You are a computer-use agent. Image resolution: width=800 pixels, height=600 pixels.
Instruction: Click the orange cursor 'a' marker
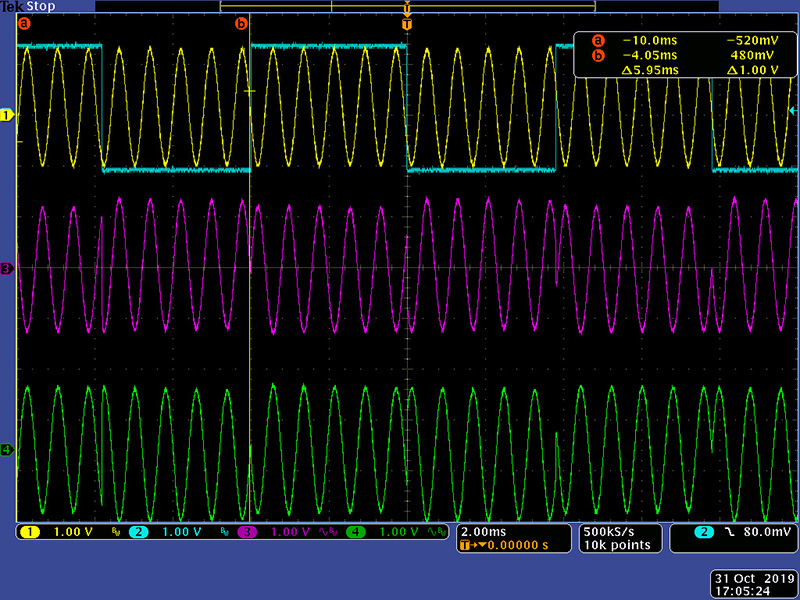click(24, 22)
